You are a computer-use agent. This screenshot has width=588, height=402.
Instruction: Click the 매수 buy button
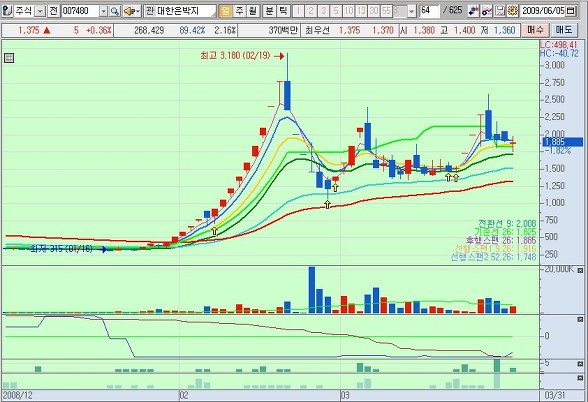click(x=535, y=30)
